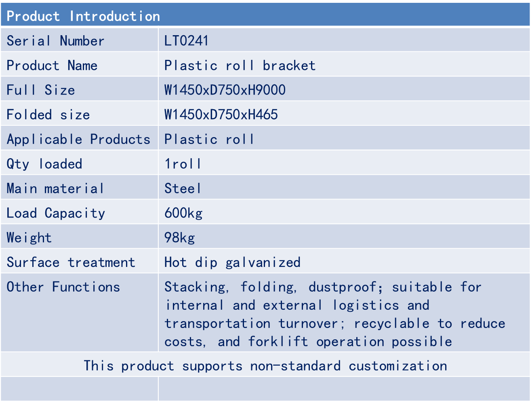Click the 600kg load capacity value
The image size is (532, 402).
183,213
